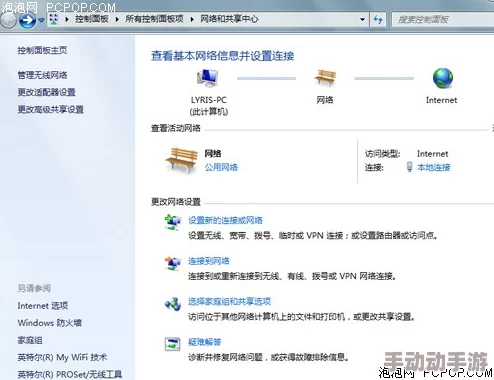The width and height of the screenshot is (494, 380).
Task: Focus the 搜索控制面板 search field
Action: pos(443,19)
